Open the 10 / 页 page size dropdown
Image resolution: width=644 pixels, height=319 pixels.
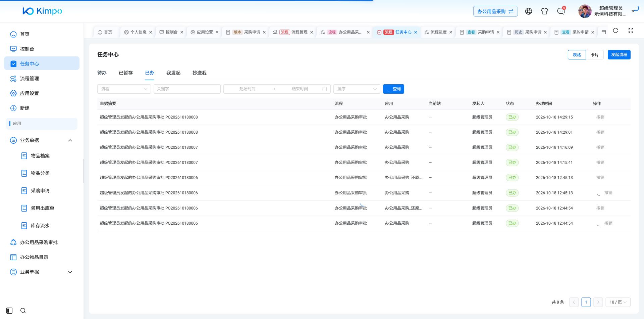click(618, 302)
